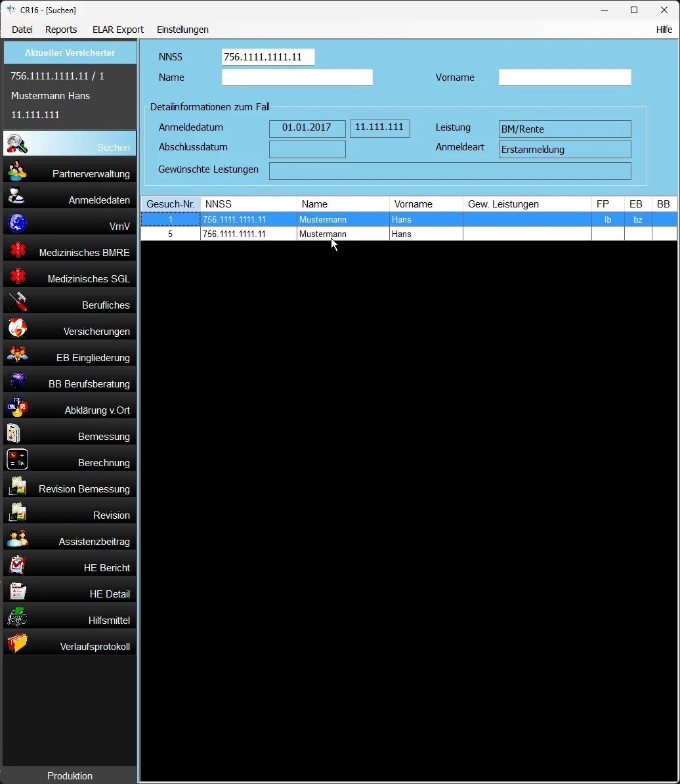Click the Gew. Leistungen column header
The image size is (680, 784).
[527, 204]
